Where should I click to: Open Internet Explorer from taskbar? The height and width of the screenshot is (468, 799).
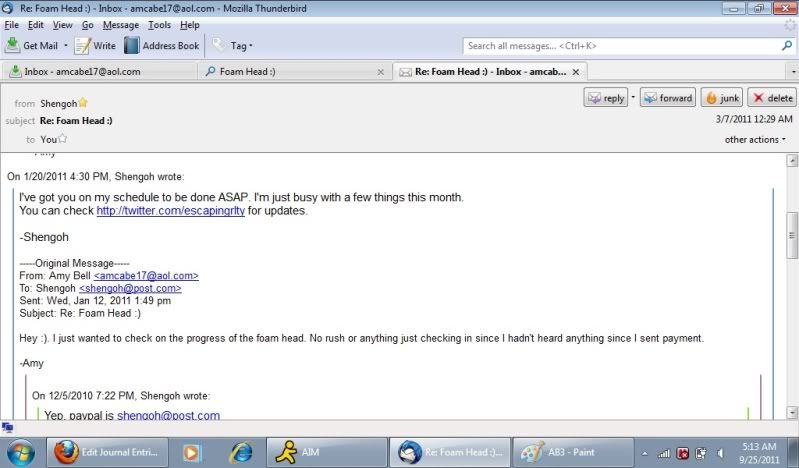(x=241, y=452)
